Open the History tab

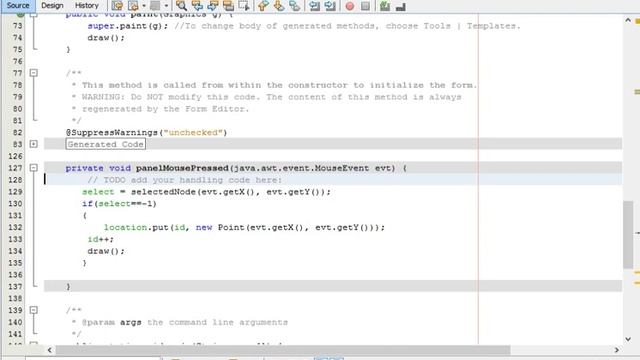[x=87, y=6]
